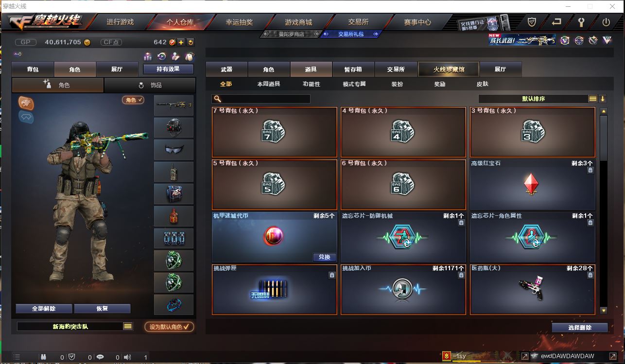
Task: Open the shield security icon in header
Action: 532,22
